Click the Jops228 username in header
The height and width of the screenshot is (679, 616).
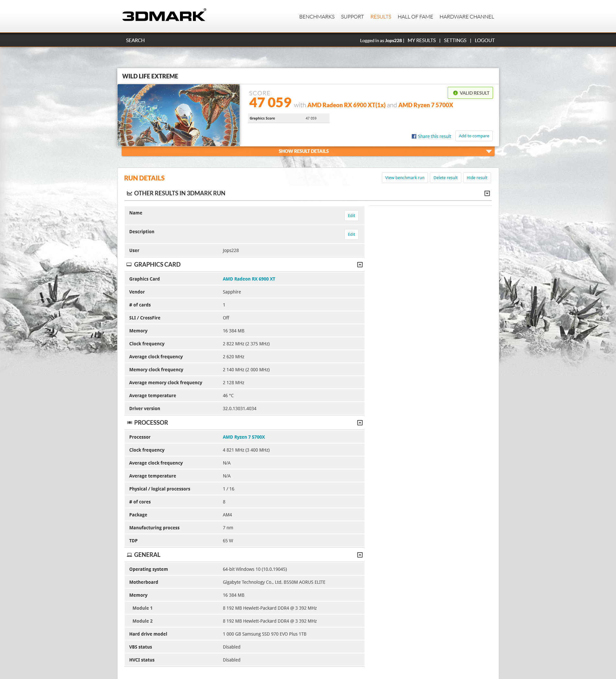393,40
